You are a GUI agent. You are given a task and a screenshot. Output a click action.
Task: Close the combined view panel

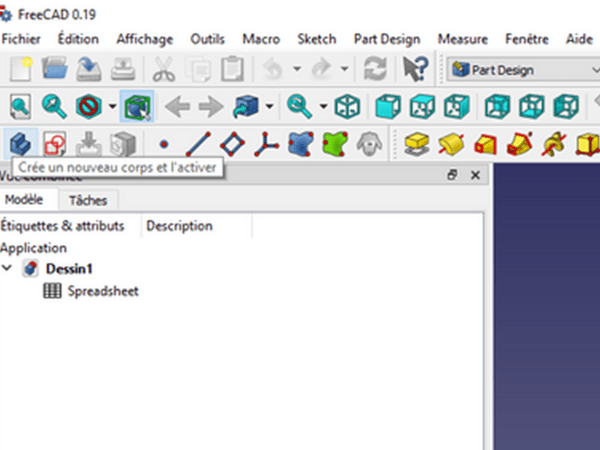(475, 175)
